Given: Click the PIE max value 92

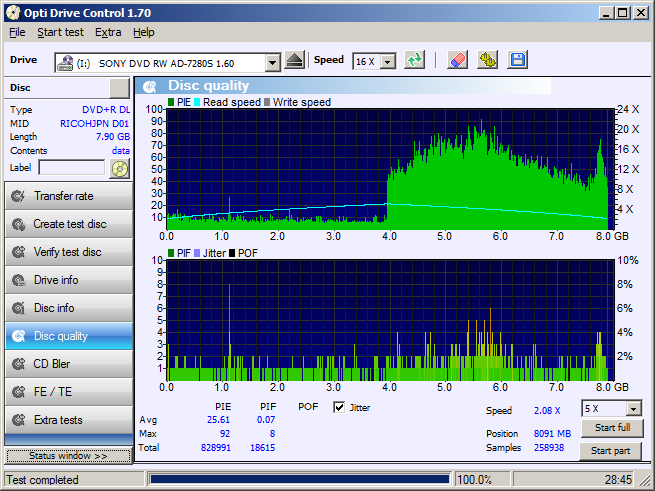Looking at the screenshot, I should click(x=225, y=434).
